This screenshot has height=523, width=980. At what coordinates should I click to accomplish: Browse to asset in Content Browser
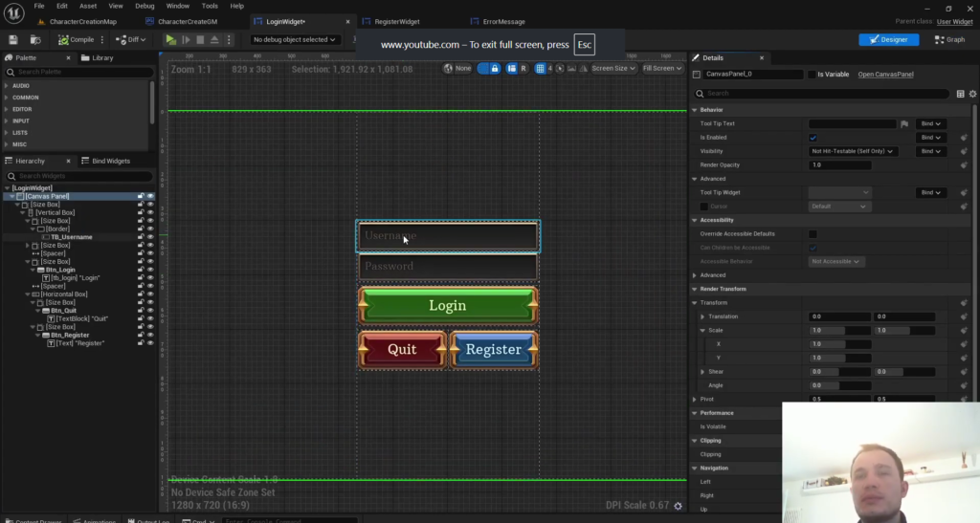click(x=35, y=40)
